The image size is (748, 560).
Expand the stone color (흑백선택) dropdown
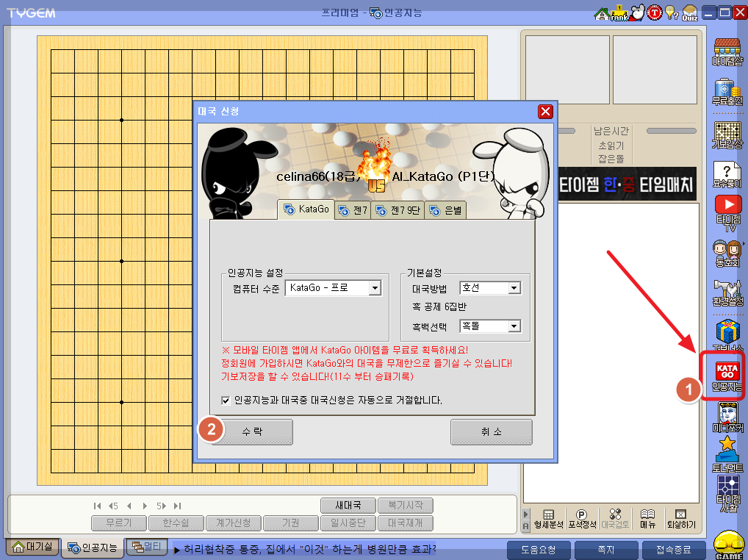tap(514, 326)
